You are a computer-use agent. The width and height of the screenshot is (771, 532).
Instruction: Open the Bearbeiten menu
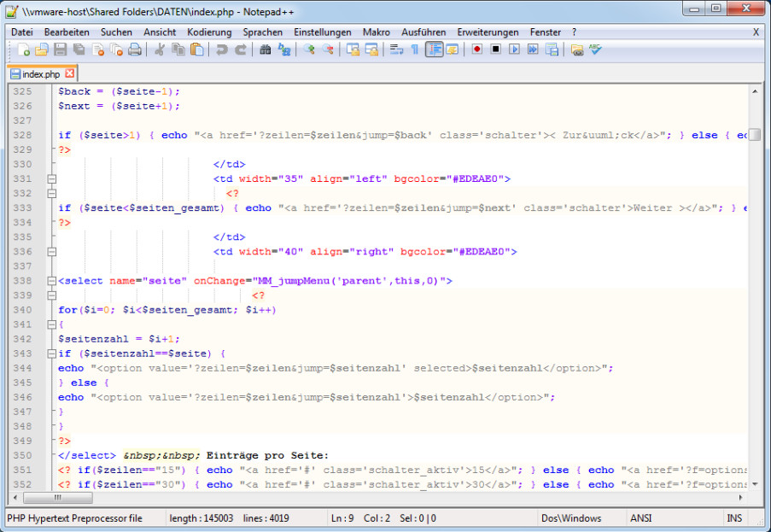coord(67,32)
